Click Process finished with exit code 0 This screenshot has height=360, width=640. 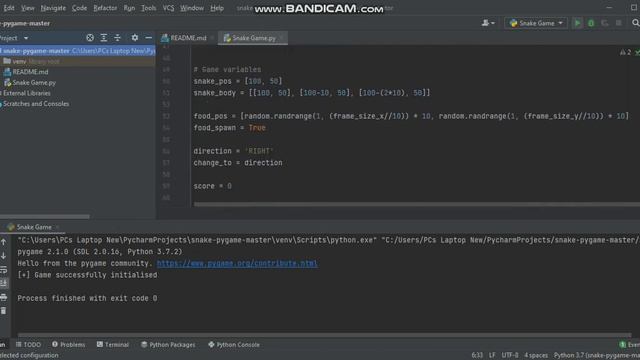point(87,298)
